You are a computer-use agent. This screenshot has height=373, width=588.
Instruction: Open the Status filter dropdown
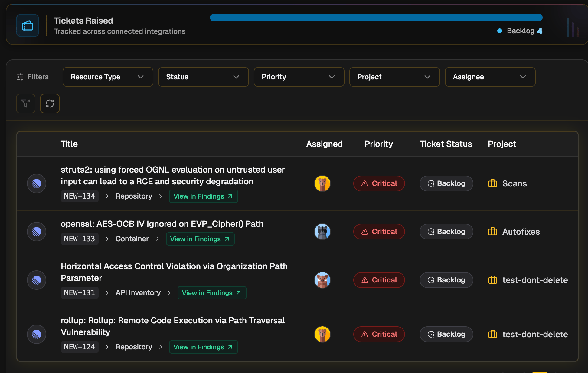204,77
